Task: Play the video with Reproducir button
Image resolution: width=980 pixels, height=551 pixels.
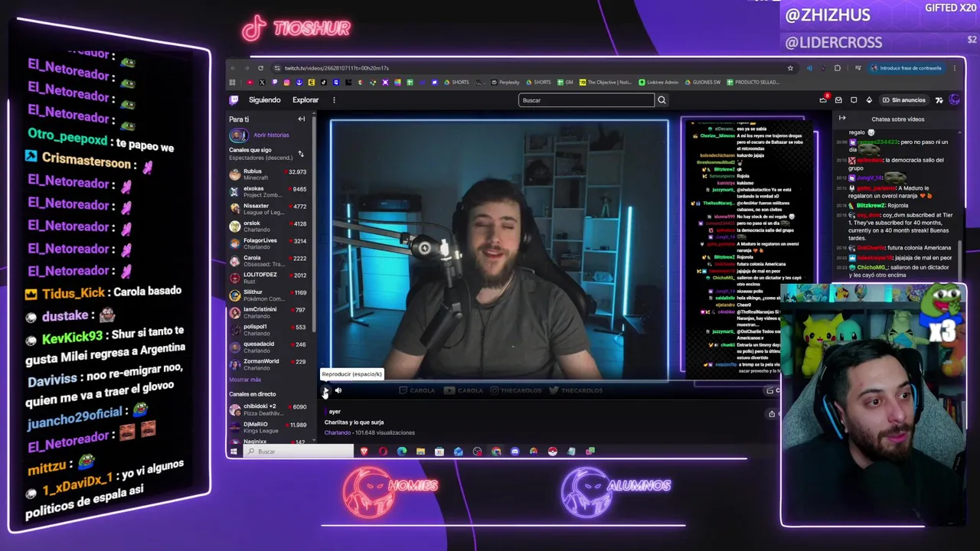Action: click(x=325, y=391)
